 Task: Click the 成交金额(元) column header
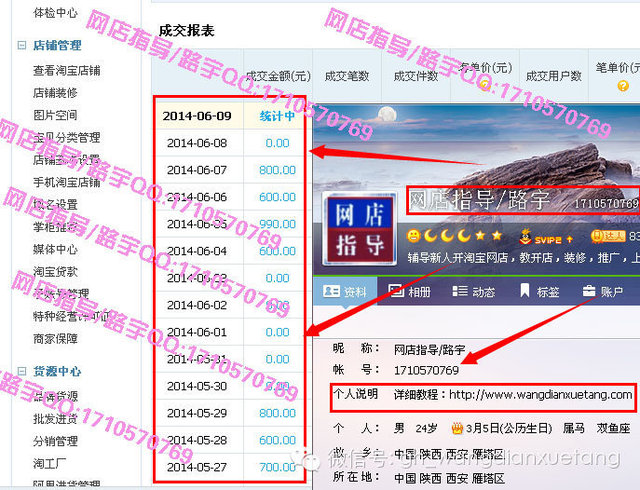(x=278, y=76)
